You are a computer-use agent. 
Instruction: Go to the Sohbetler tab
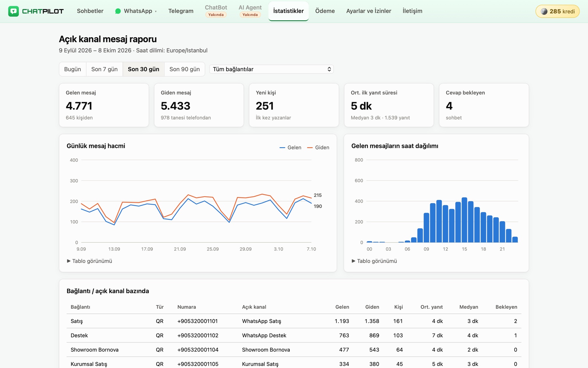(x=90, y=11)
